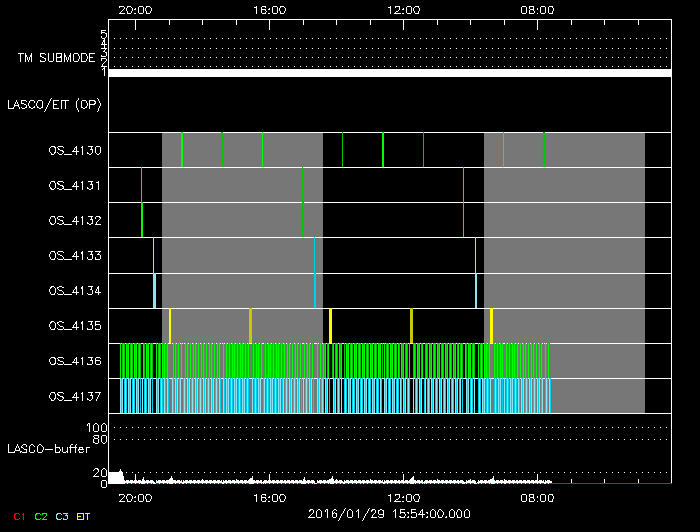
Task: Select the cyan marker in OS_4133 row
Action: 314,255
